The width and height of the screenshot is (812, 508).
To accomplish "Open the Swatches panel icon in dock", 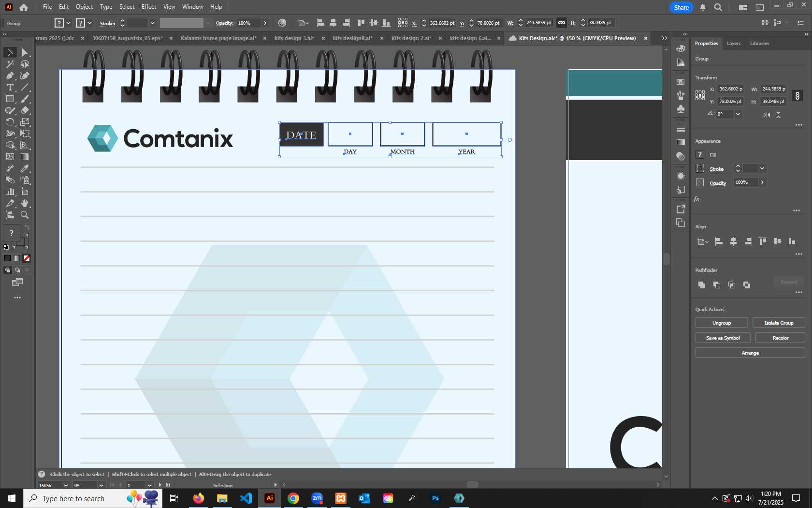I will pos(681,82).
